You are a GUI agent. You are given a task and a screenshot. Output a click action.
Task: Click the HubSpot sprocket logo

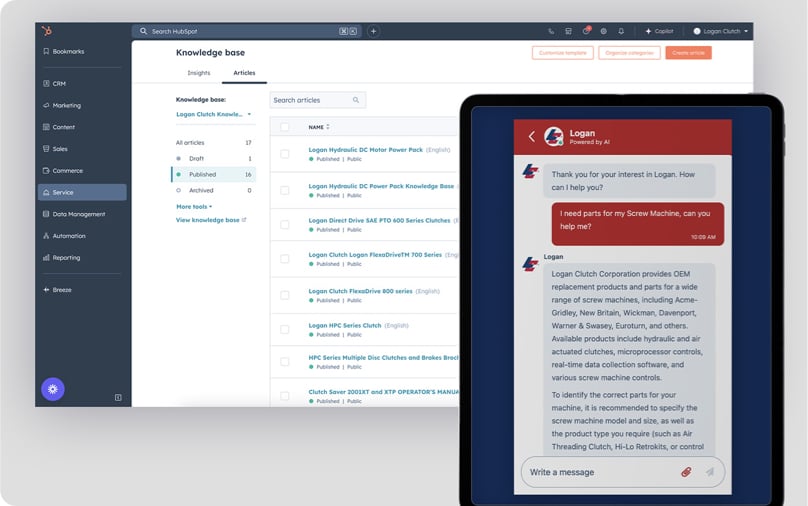pos(46,31)
